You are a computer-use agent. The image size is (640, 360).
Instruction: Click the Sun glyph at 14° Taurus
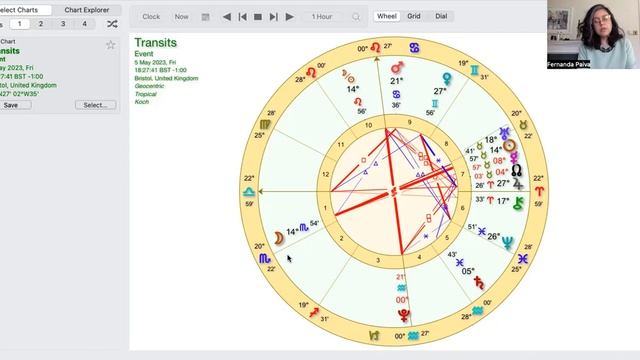509,145
